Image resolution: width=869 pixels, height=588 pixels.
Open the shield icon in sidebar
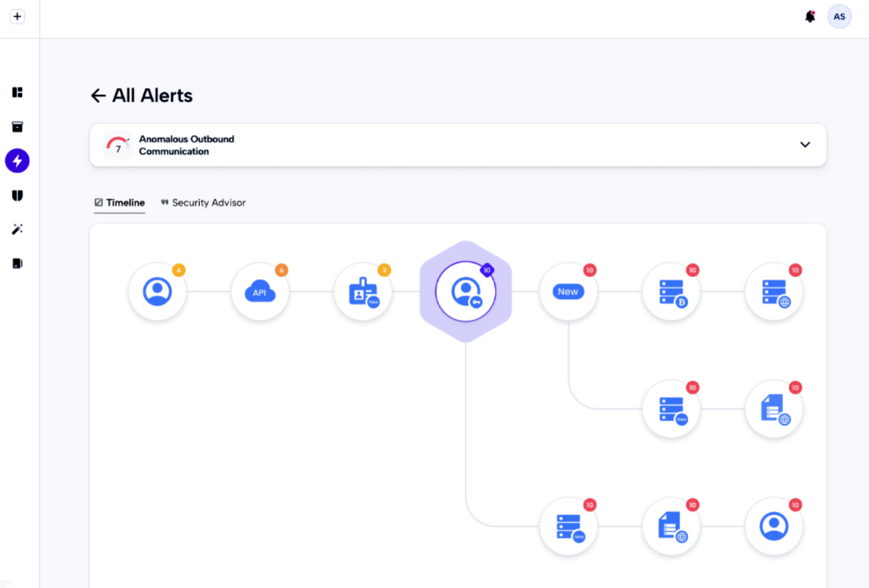click(17, 196)
